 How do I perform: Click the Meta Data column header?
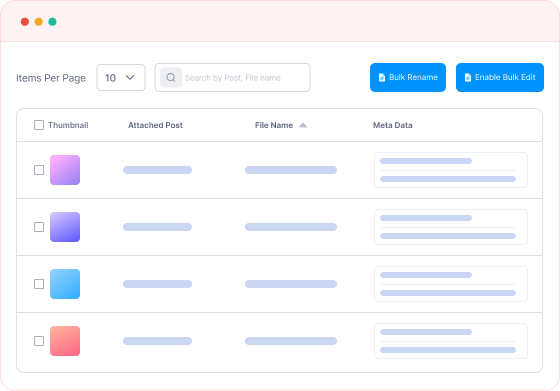click(x=392, y=125)
